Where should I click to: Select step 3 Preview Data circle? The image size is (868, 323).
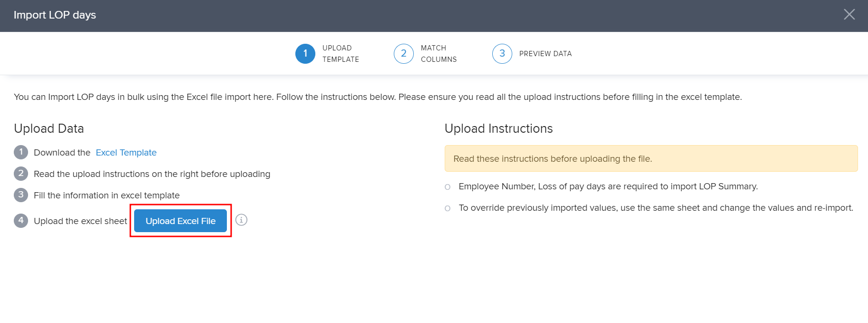tap(502, 54)
